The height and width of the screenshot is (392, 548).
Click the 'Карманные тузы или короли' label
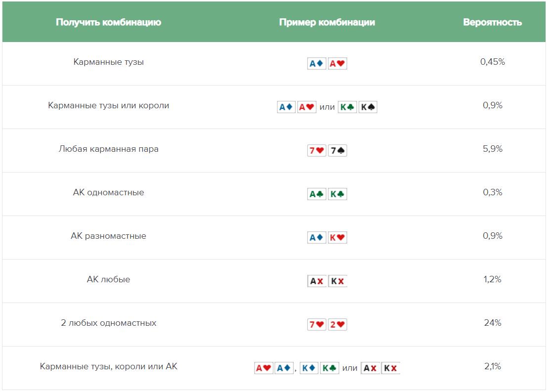(108, 105)
